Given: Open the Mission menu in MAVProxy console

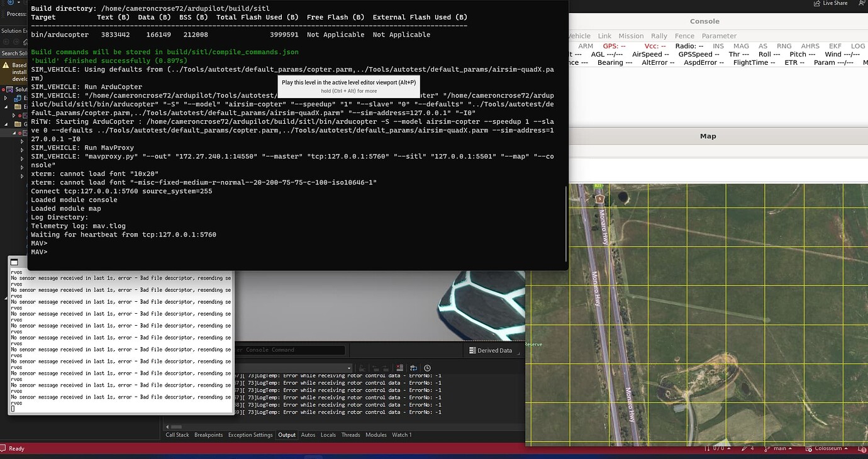Looking at the screenshot, I should [631, 36].
